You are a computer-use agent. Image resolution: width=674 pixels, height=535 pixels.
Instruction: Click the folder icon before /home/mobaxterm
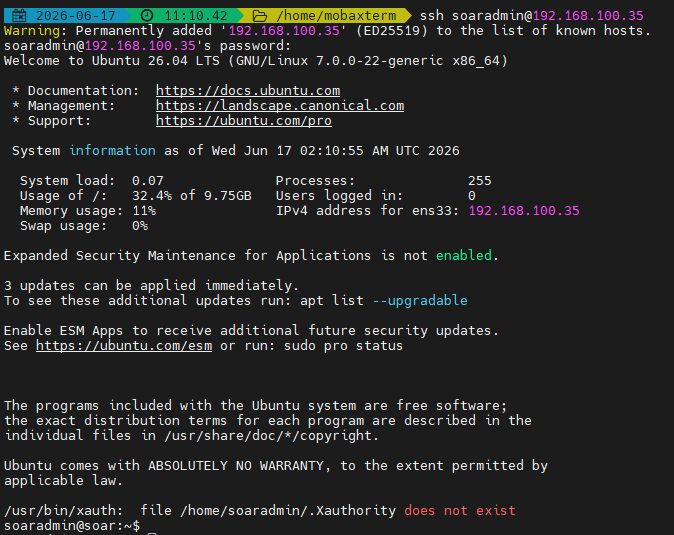click(x=259, y=16)
